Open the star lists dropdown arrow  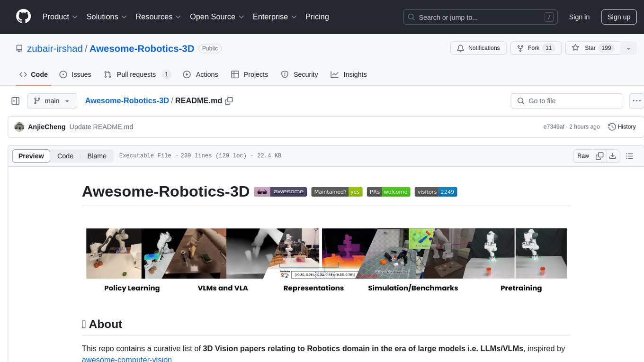pos(628,48)
